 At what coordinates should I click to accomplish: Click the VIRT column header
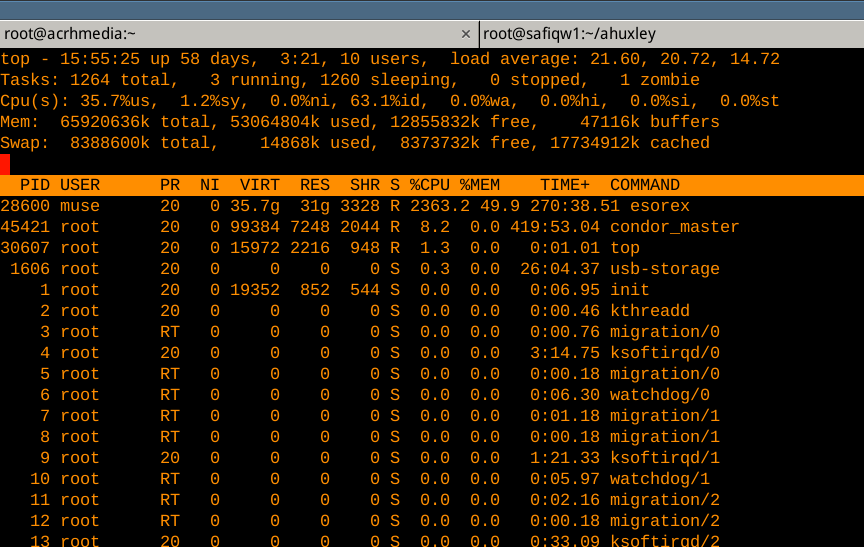click(x=260, y=185)
